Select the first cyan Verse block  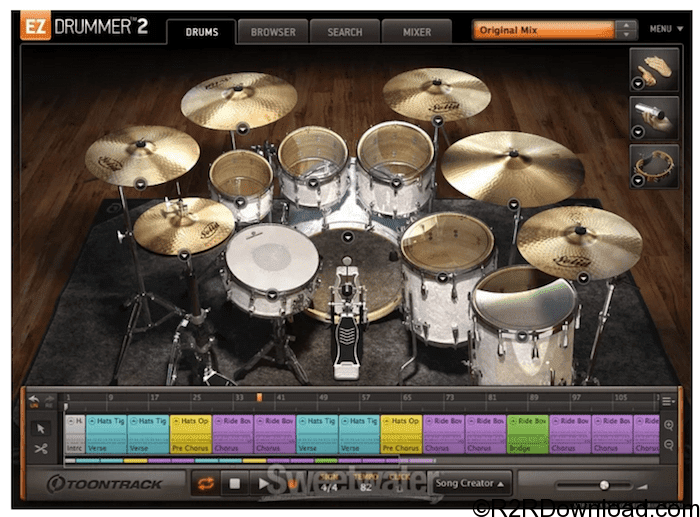(x=106, y=434)
